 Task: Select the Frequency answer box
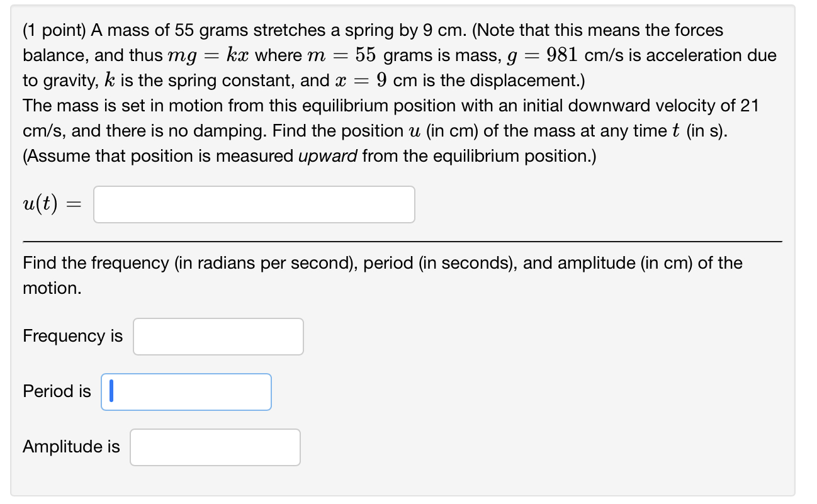pos(217,337)
